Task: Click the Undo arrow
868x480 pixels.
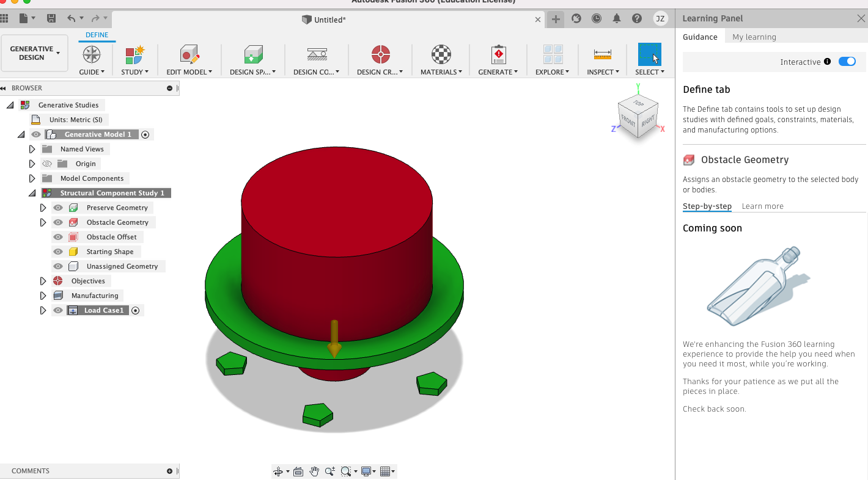Action: pyautogui.click(x=72, y=19)
